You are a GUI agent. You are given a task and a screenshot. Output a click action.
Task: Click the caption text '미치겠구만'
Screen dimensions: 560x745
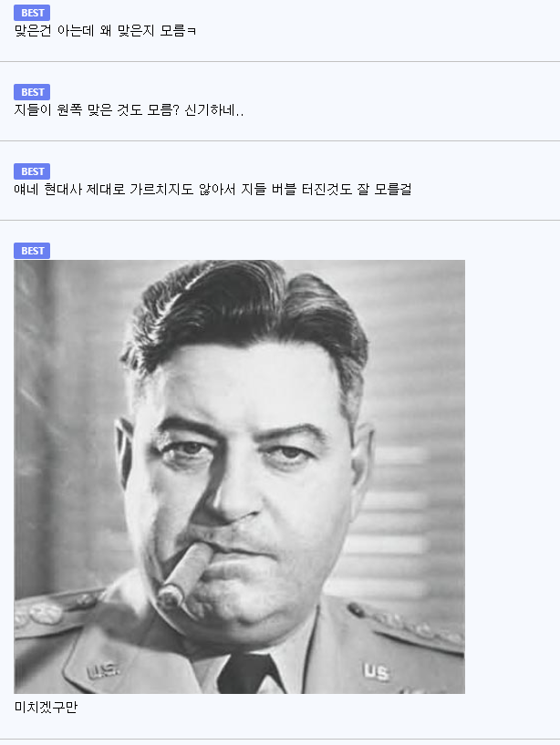[x=46, y=707]
